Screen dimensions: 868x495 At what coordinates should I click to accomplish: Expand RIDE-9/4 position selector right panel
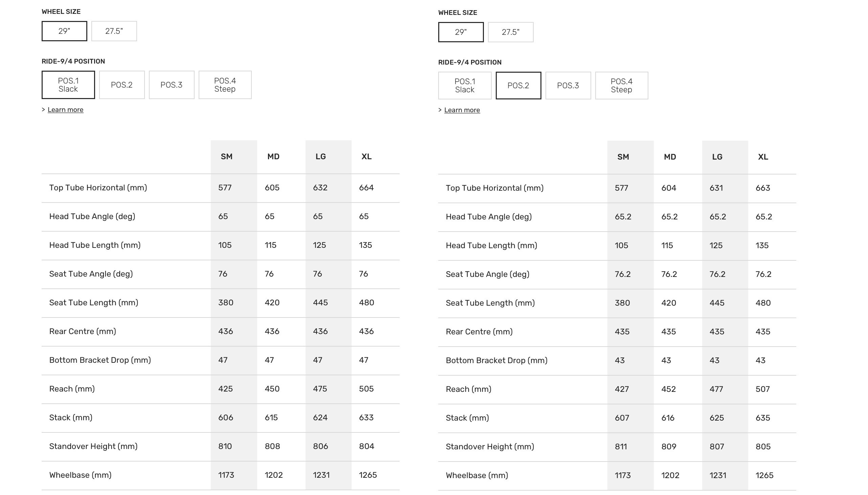tap(463, 110)
